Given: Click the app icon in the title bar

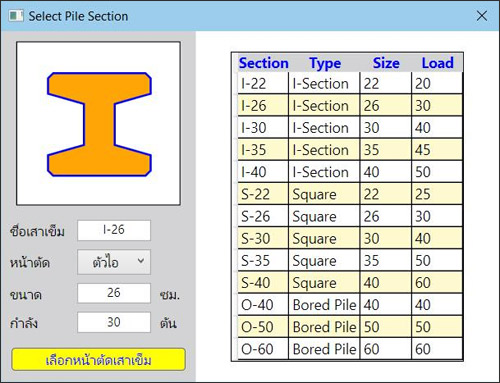Looking at the screenshot, I should (16, 16).
